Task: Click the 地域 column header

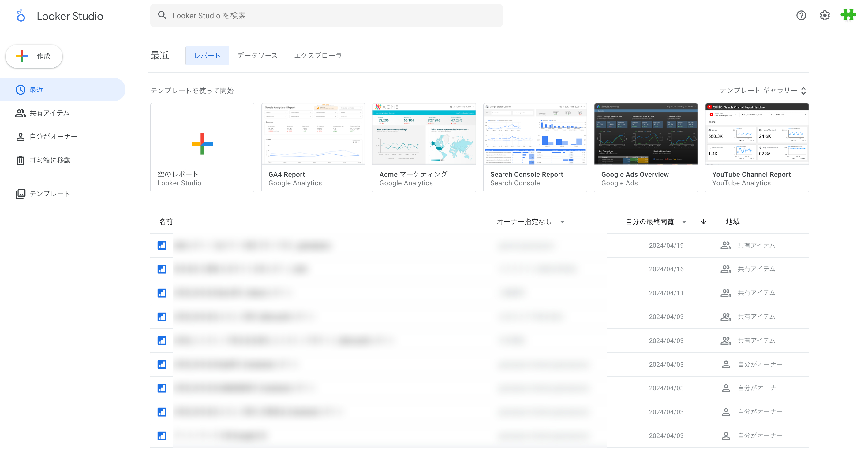Action: pos(732,222)
